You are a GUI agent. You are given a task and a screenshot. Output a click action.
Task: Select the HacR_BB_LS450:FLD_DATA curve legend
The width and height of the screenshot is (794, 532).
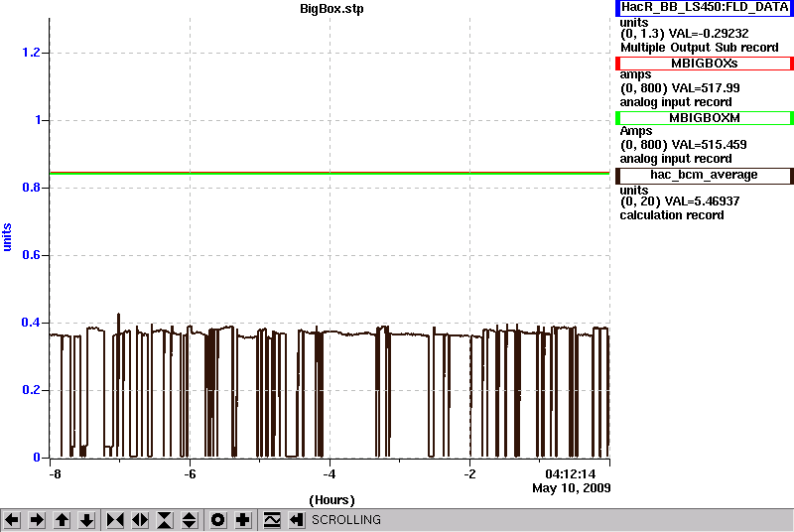pyautogui.click(x=705, y=8)
